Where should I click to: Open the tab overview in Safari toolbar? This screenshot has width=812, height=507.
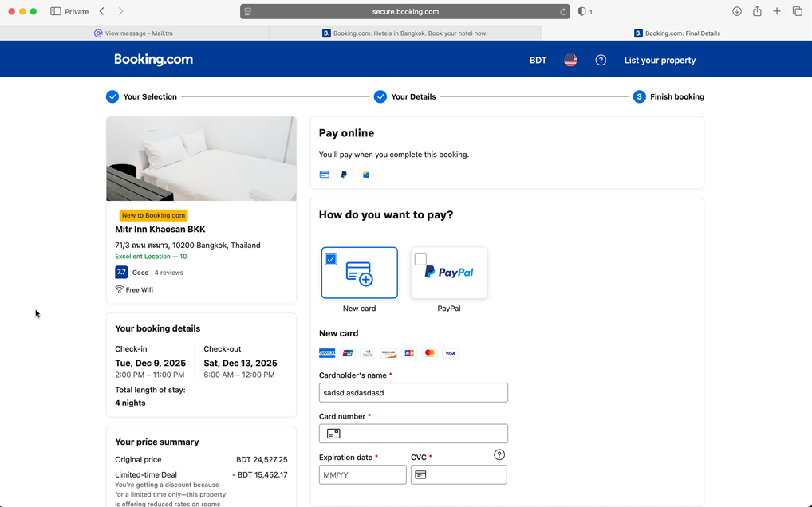coord(798,11)
